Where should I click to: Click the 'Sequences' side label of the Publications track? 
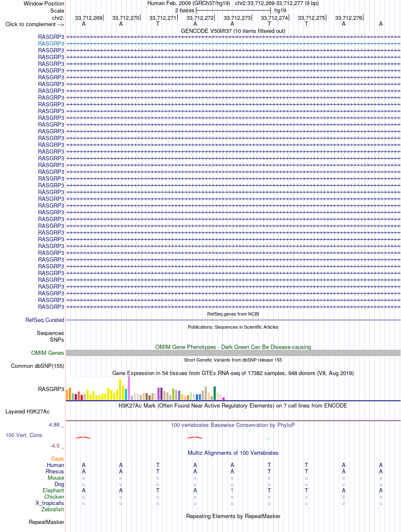click(x=50, y=333)
